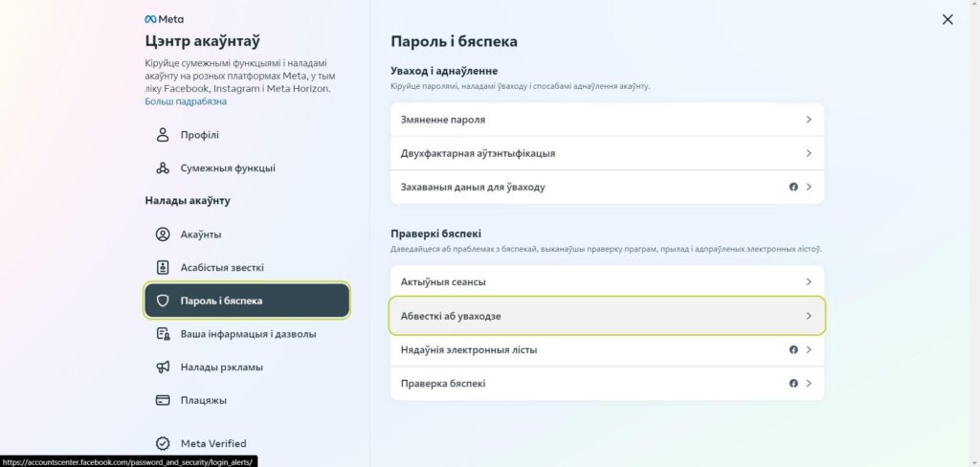The height and width of the screenshot is (467, 980).
Task: Open Ваша інфармацыя і дазволы
Action: click(x=247, y=334)
